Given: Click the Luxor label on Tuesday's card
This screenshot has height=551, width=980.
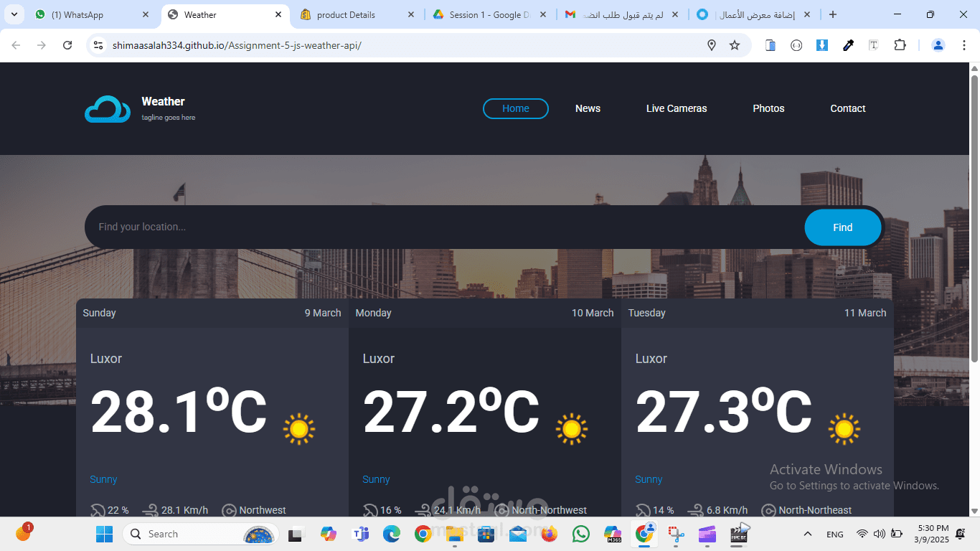Looking at the screenshot, I should tap(651, 359).
